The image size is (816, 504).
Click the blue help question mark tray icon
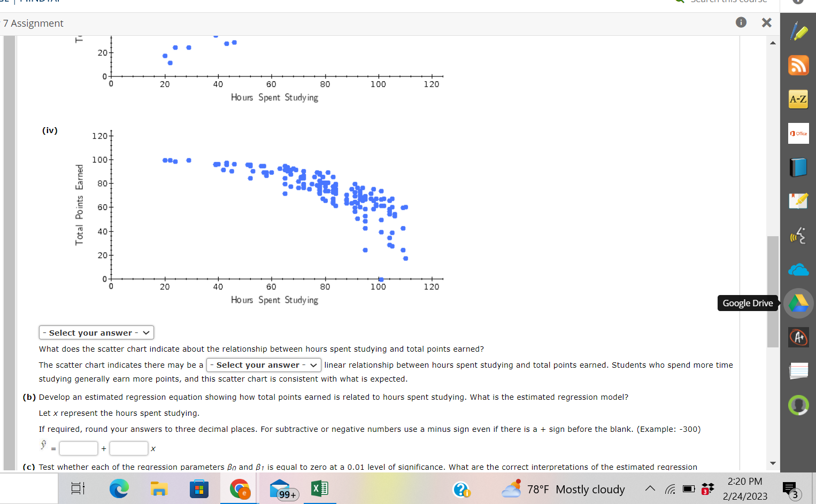point(461,489)
